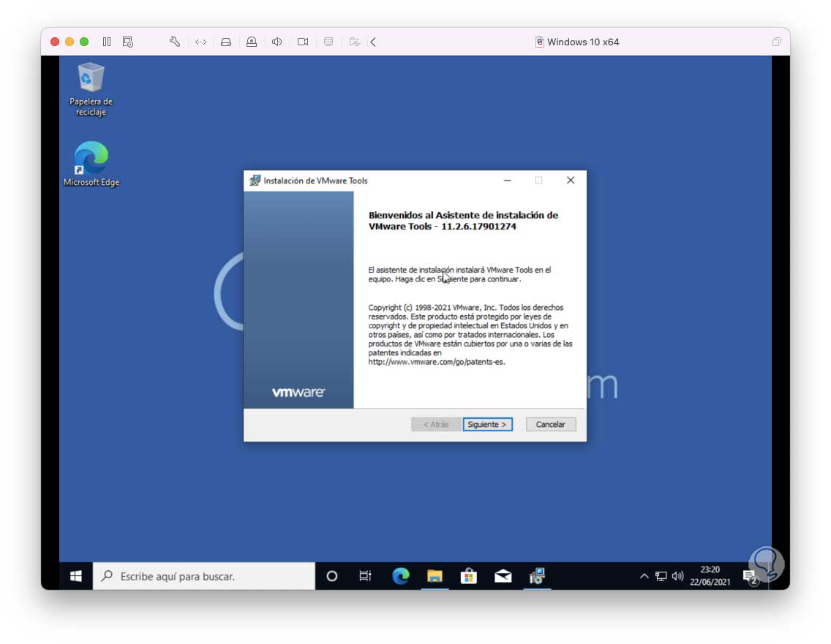Click the Siguiente > button
The width and height of the screenshot is (831, 644).
487,424
